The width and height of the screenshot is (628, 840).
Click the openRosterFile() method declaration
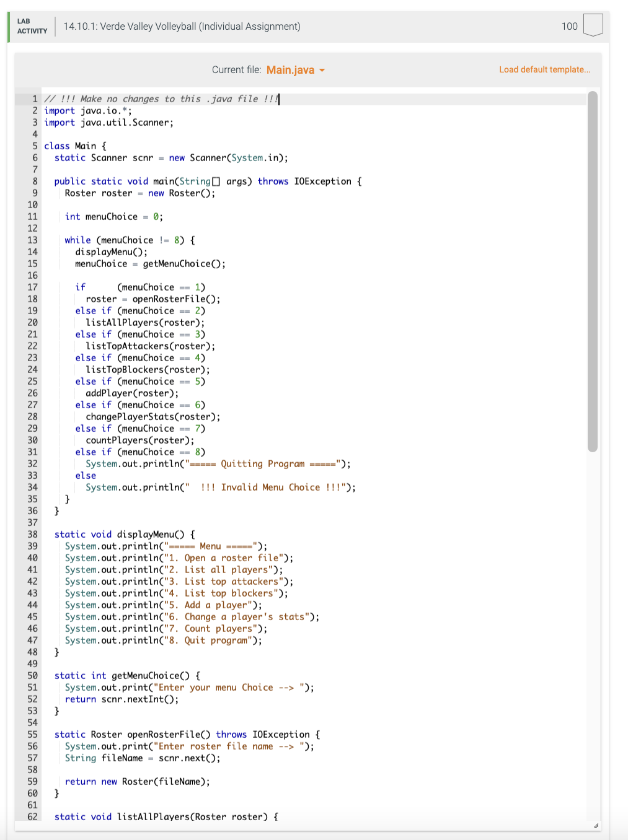[x=169, y=734]
